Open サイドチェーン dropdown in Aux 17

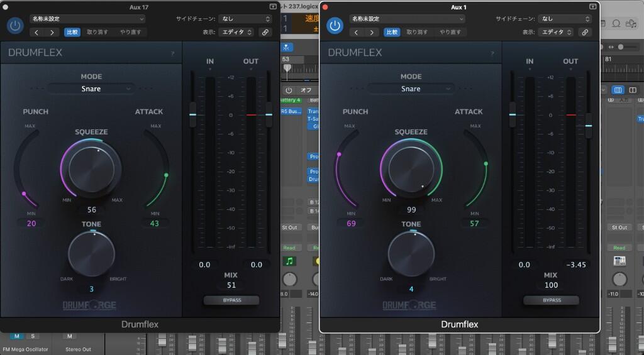click(x=245, y=19)
